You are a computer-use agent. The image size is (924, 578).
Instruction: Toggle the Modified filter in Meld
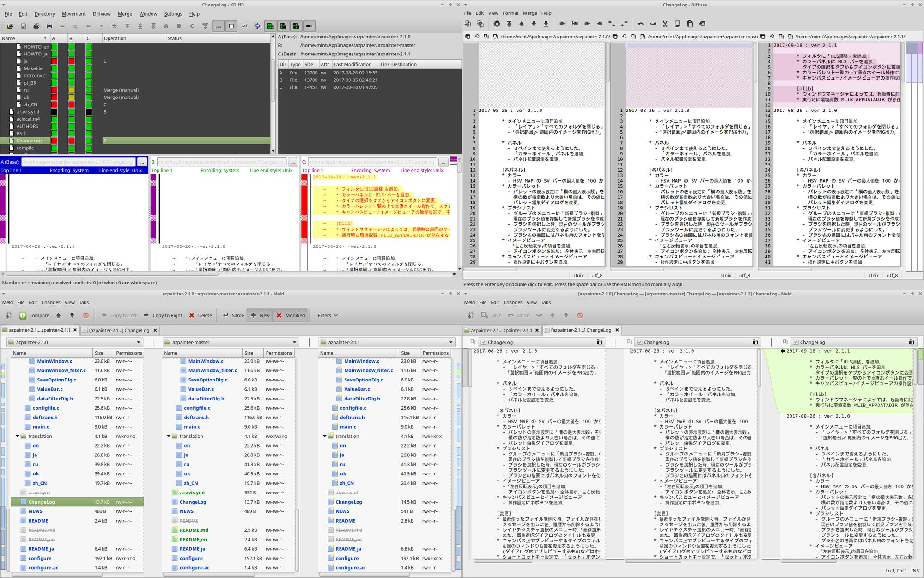tap(291, 315)
